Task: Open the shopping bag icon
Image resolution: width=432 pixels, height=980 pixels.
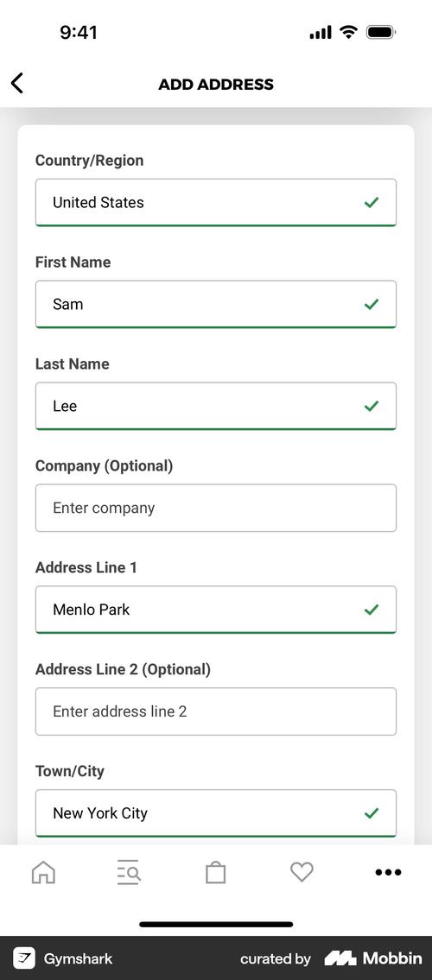Action: [216, 872]
